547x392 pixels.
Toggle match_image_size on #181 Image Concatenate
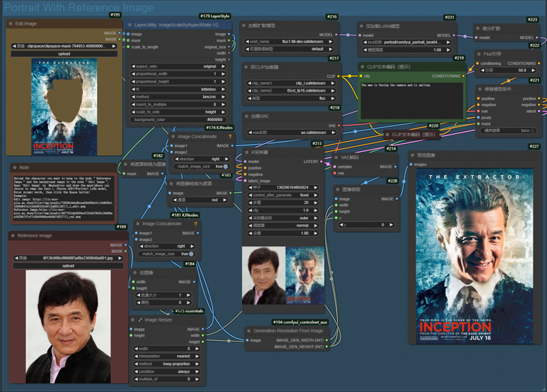[191, 254]
